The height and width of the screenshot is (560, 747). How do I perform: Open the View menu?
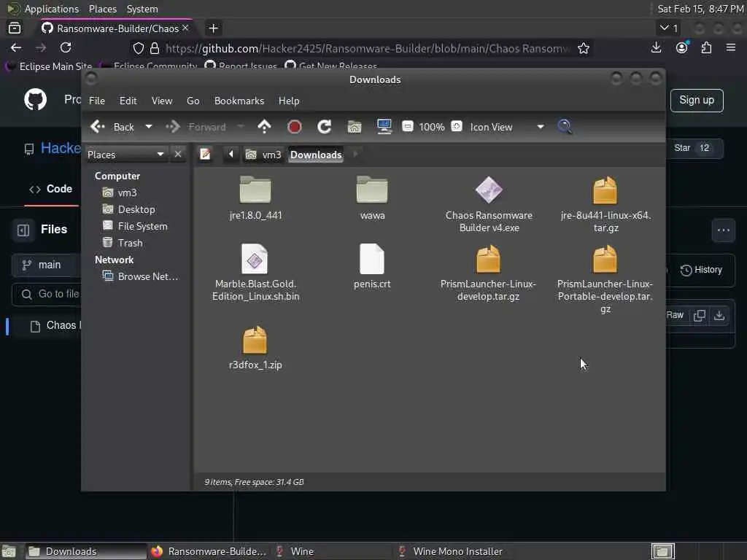click(162, 101)
